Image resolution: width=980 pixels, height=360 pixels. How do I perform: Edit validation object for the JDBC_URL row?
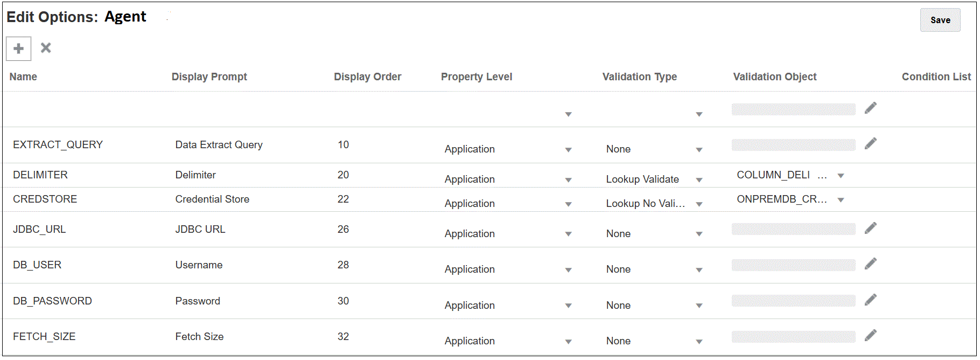[870, 229]
